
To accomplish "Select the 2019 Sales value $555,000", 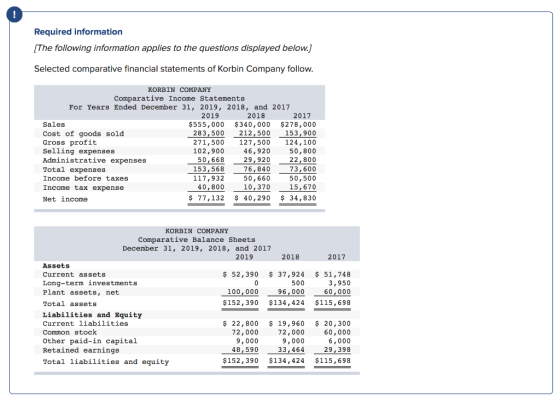I will click(206, 125).
